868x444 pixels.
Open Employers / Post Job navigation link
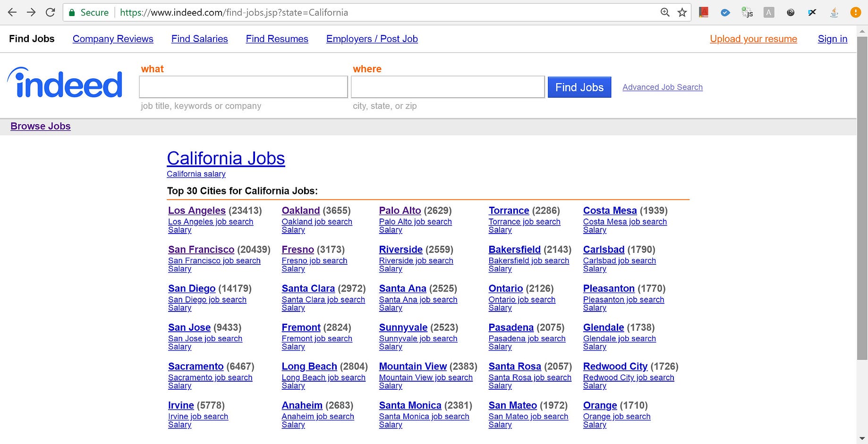click(x=372, y=39)
